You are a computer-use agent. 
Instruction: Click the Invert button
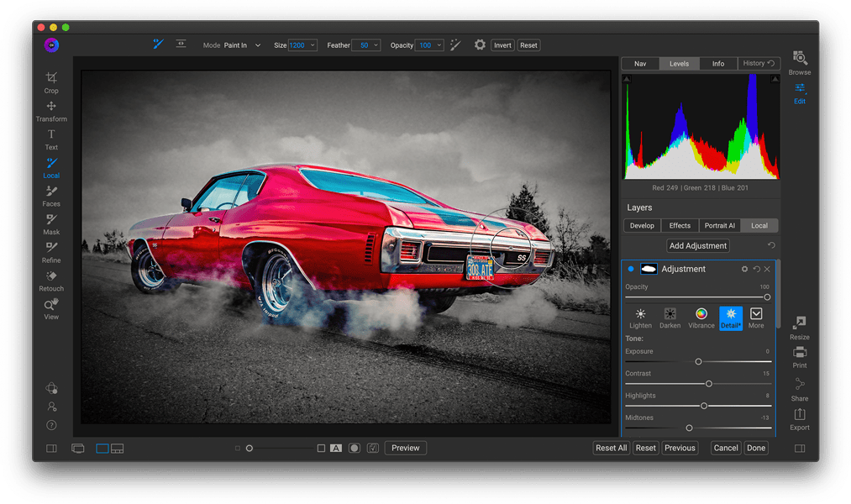pyautogui.click(x=502, y=45)
